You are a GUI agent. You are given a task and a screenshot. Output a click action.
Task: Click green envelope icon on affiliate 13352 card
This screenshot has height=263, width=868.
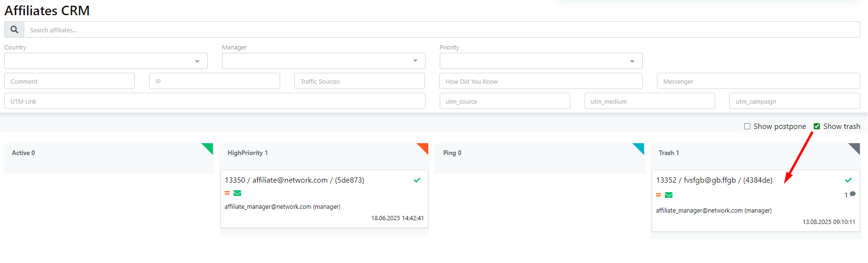pos(668,195)
